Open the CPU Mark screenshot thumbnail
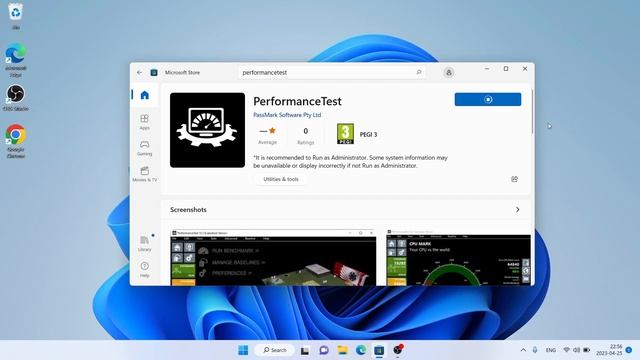640x360 pixels. pyautogui.click(x=459, y=258)
